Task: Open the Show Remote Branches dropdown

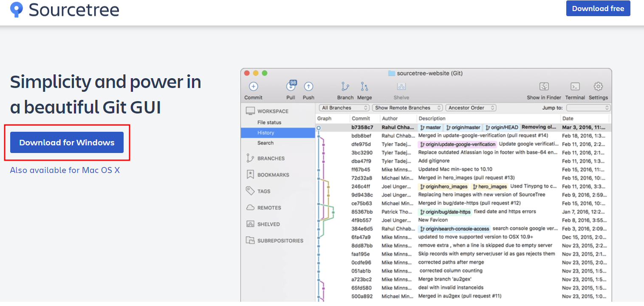Action: click(407, 108)
